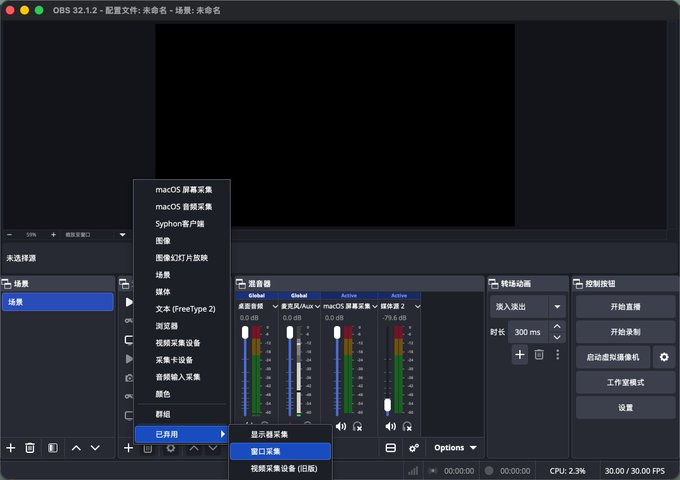Increase transition duration with up stepper

tap(557, 326)
